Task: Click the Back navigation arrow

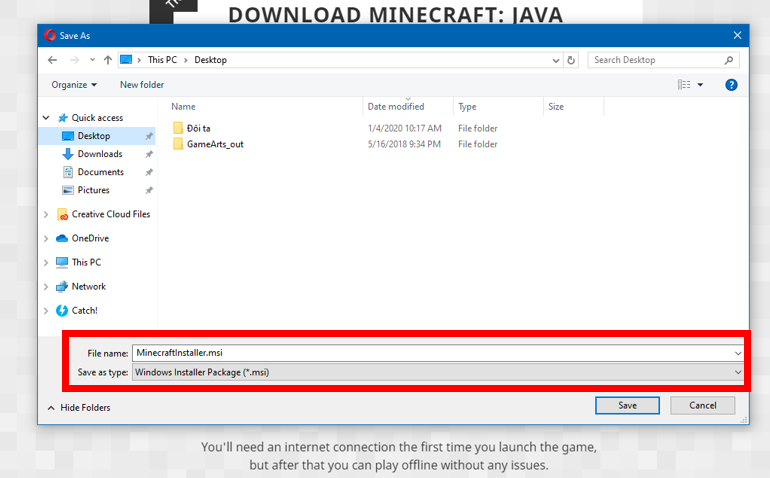Action: pos(52,60)
